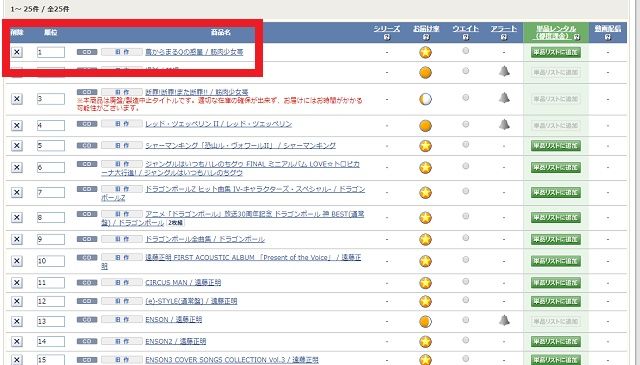Delete the item ranked 3
This screenshot has height=365, width=640.
17,99
